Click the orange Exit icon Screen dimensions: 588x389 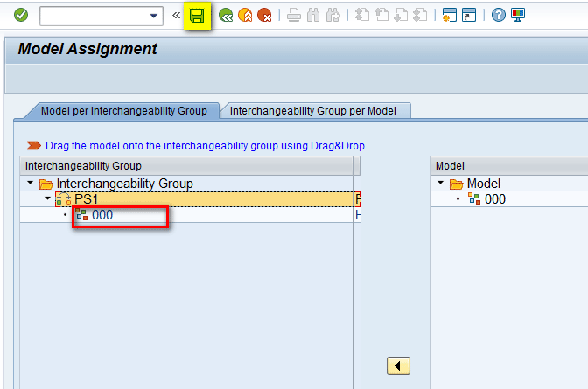point(245,16)
